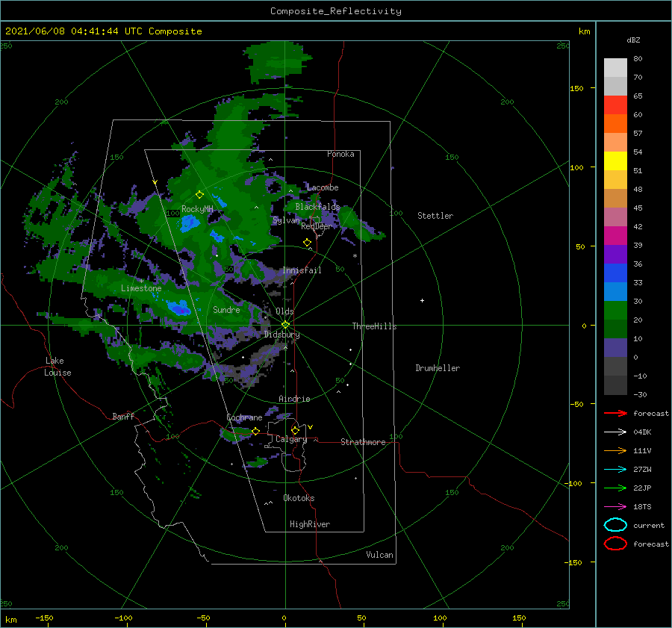Click the forecast label beside red arrow
Viewport: 672px width, 628px height.
coord(651,413)
